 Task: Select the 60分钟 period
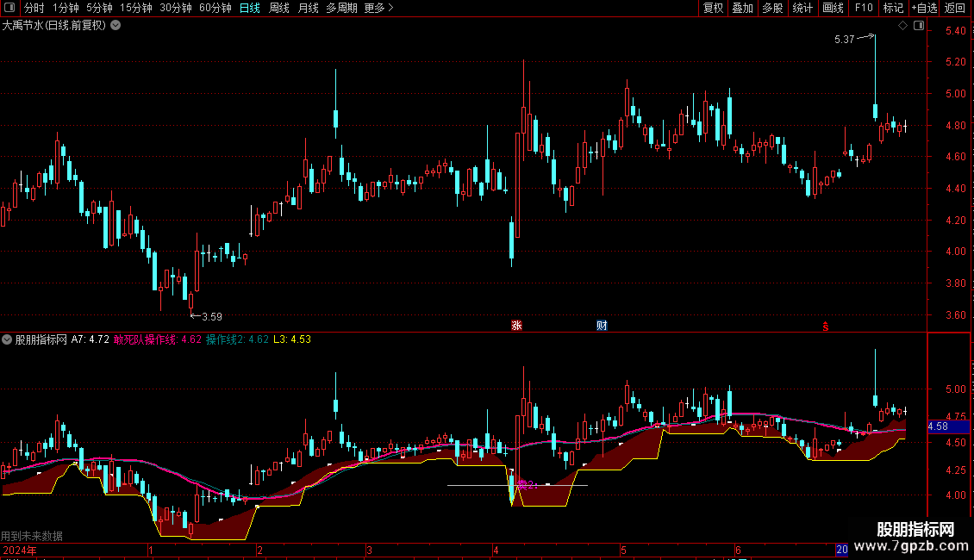coord(215,8)
